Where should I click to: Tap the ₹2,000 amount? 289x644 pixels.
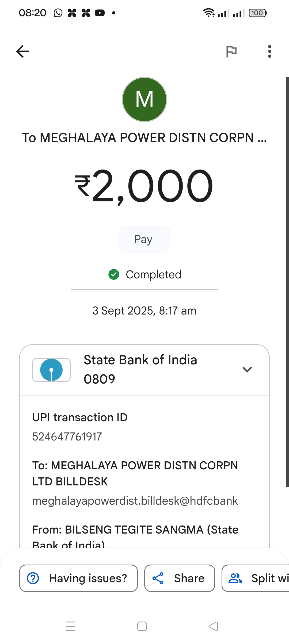tap(144, 186)
